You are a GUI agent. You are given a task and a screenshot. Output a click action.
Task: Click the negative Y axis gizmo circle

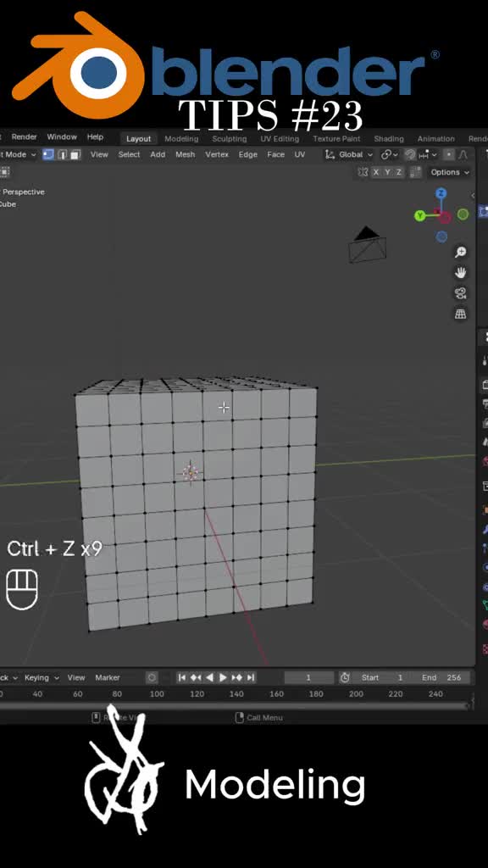(463, 214)
